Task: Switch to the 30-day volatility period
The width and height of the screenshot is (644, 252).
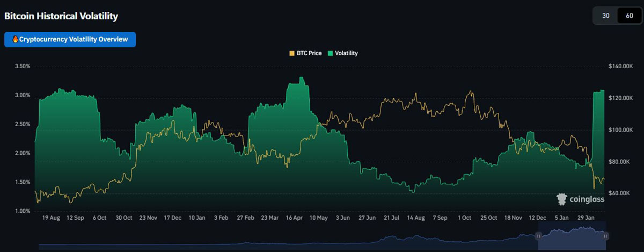Action: tap(605, 16)
